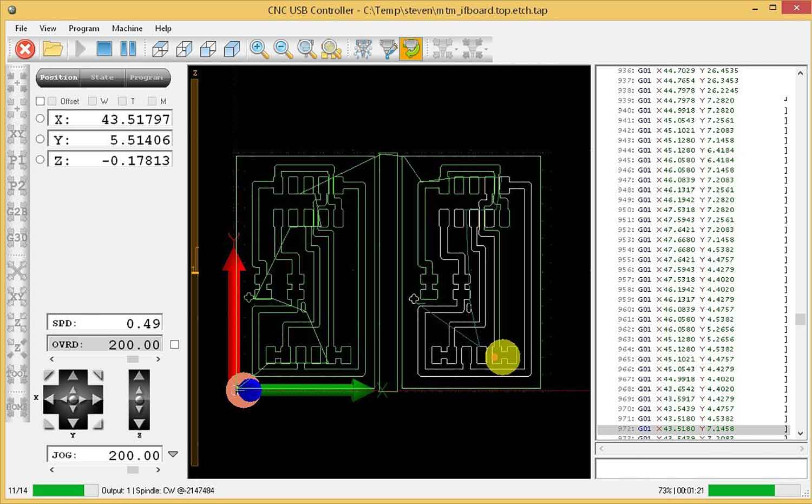Click the upper-left diagonal jog button
Image resolution: width=812 pixels, height=504 pixels.
coord(49,376)
